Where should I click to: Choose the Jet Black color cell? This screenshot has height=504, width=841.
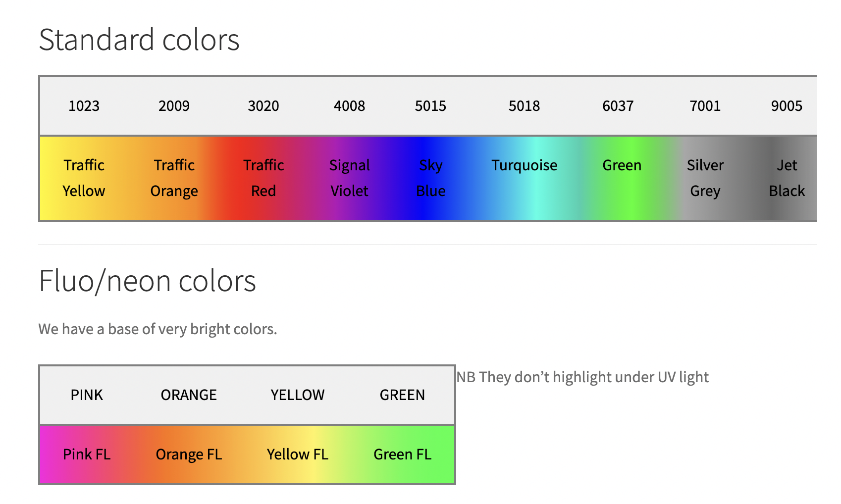(787, 178)
